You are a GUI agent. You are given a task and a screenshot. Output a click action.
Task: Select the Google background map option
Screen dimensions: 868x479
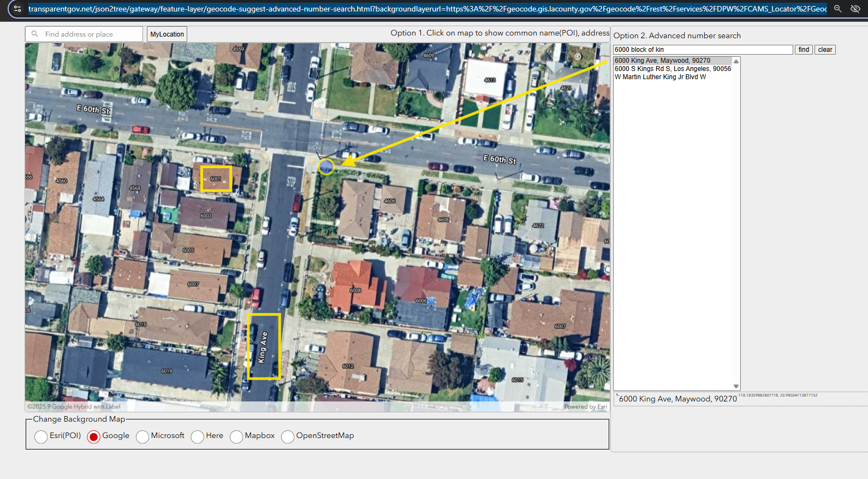[94, 436]
